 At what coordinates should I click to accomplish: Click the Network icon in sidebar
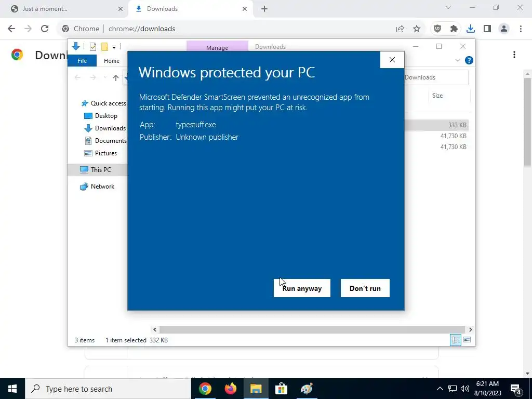tap(84, 187)
